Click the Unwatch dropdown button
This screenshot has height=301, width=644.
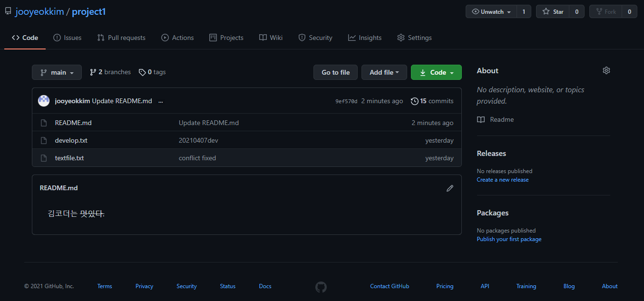[491, 12]
